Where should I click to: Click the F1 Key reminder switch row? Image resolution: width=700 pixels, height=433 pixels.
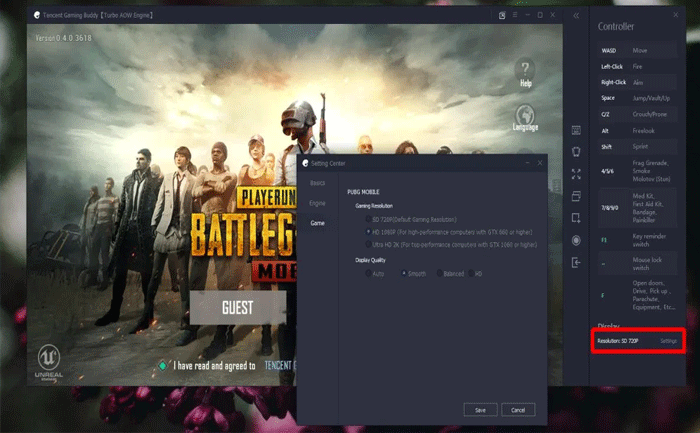(x=638, y=240)
